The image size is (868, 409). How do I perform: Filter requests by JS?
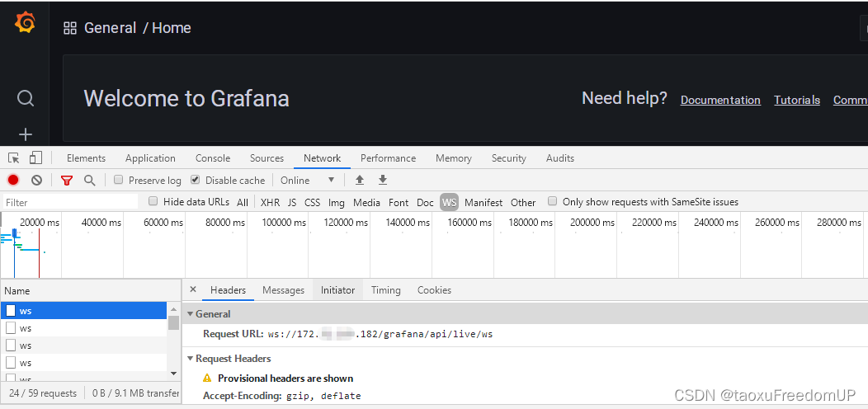(292, 203)
